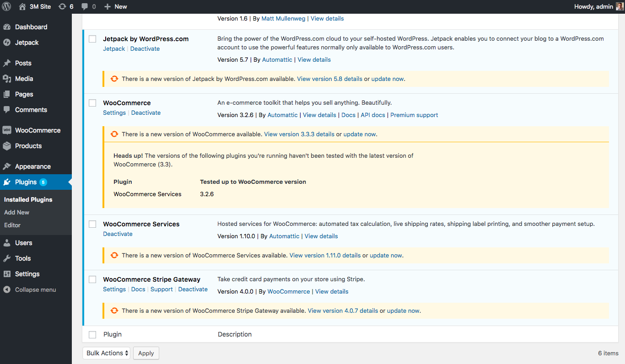Toggle the select-all checkbox in table footer
Viewport: 625px width, 364px height.
tap(92, 335)
